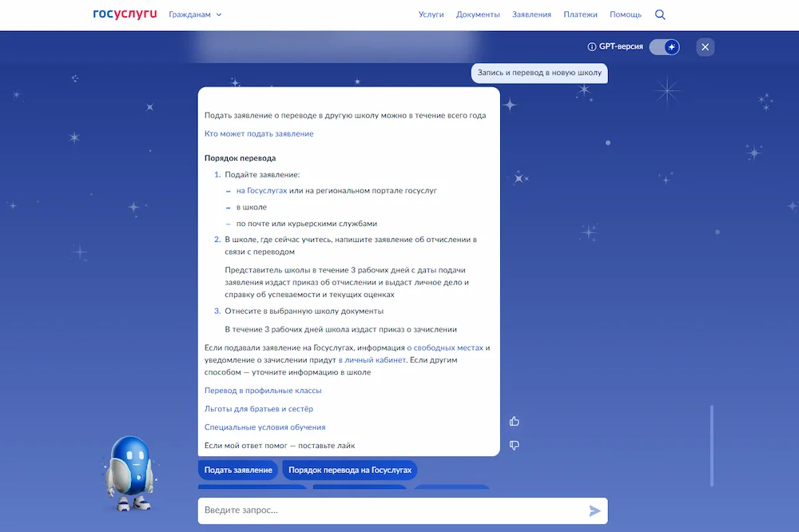Expand Кто может подать заявление
Image resolution: width=799 pixels, height=532 pixels.
click(259, 133)
